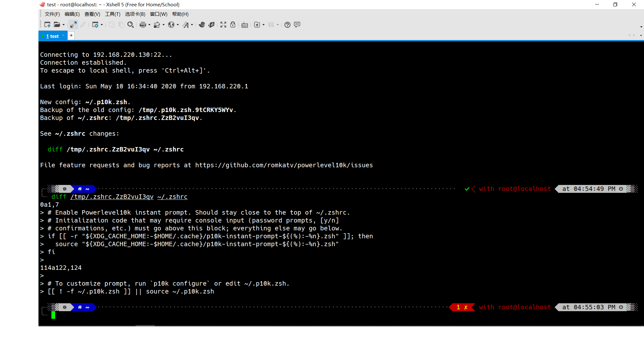Screen dimensions: 644x338
Task: Click the Find magnifier icon
Action: [x=131, y=25]
